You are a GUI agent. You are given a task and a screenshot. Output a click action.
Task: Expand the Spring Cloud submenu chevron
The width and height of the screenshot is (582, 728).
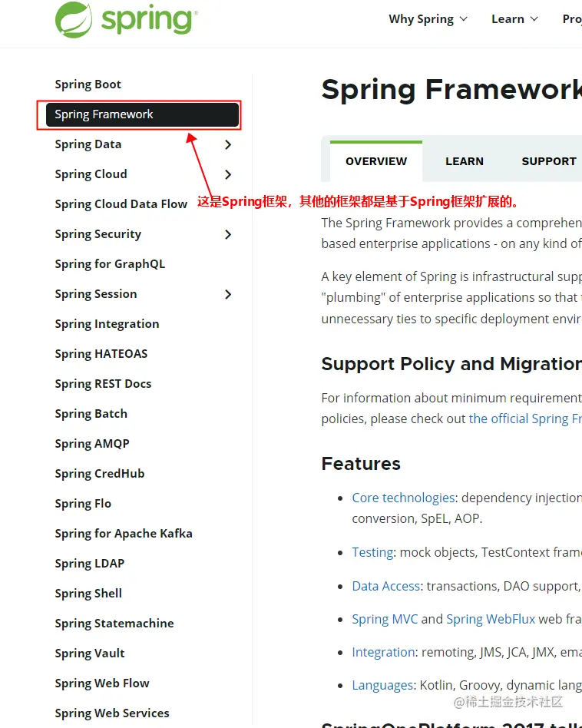(x=228, y=174)
